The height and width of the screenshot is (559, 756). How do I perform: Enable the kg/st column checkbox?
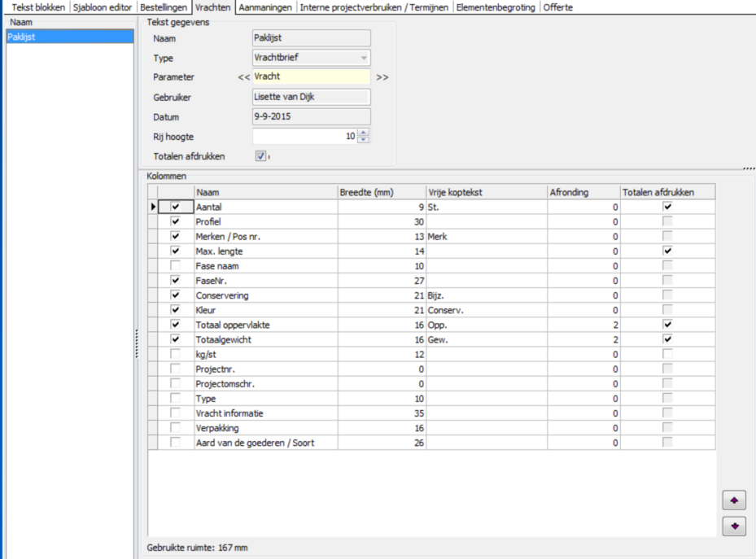[x=175, y=354]
